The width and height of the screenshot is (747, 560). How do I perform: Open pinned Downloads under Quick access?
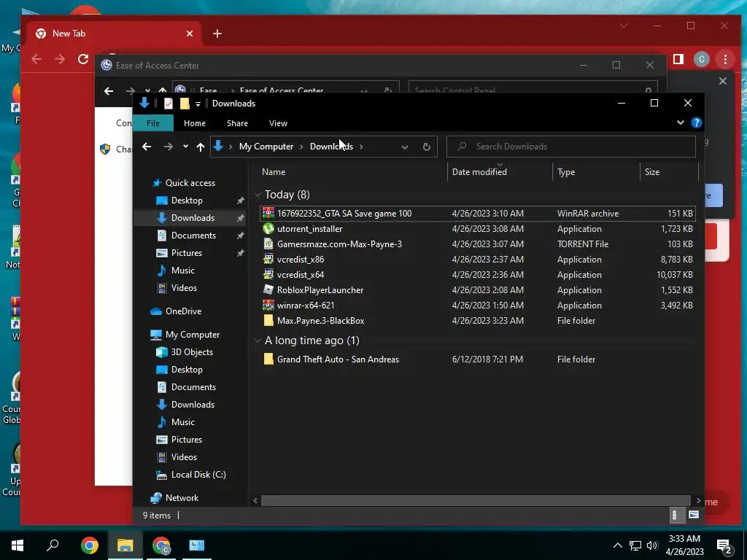(x=193, y=218)
